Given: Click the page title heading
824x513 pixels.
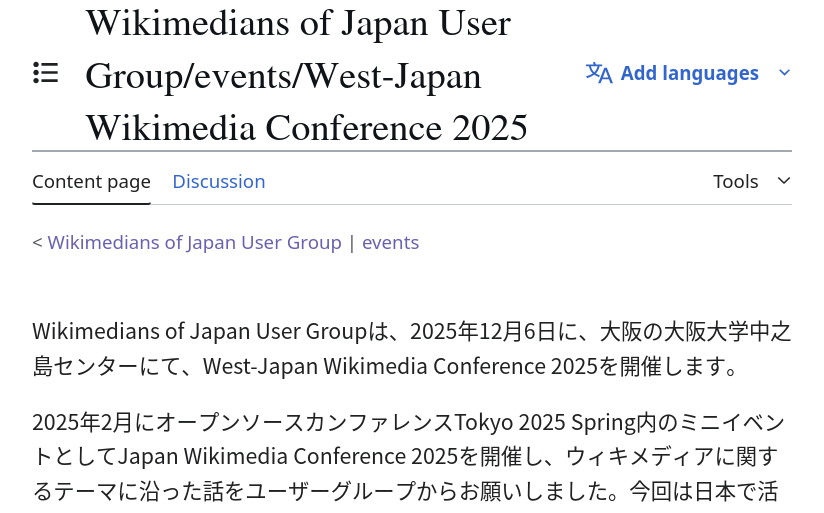Looking at the screenshot, I should coord(306,75).
